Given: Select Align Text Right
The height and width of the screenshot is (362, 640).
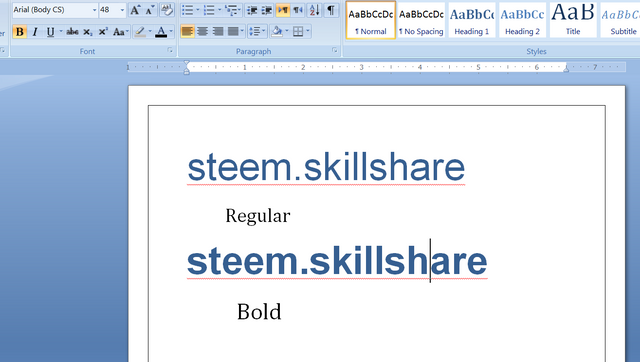Looking at the screenshot, I should point(218,31).
